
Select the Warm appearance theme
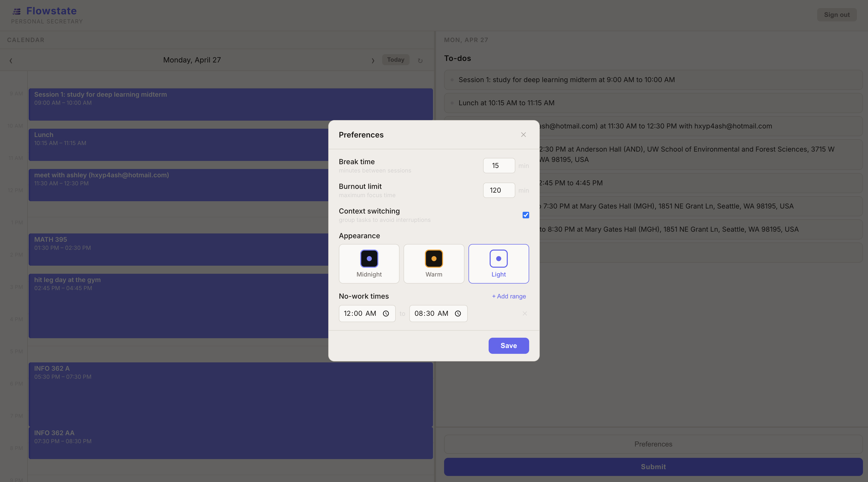[x=434, y=264]
